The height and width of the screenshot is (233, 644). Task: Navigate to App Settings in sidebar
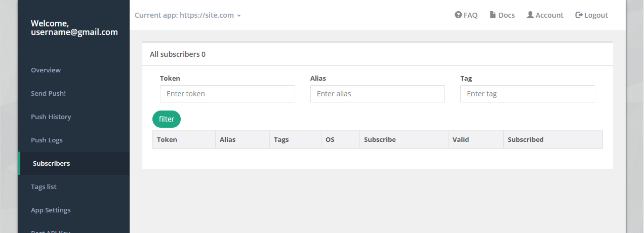[51, 210]
